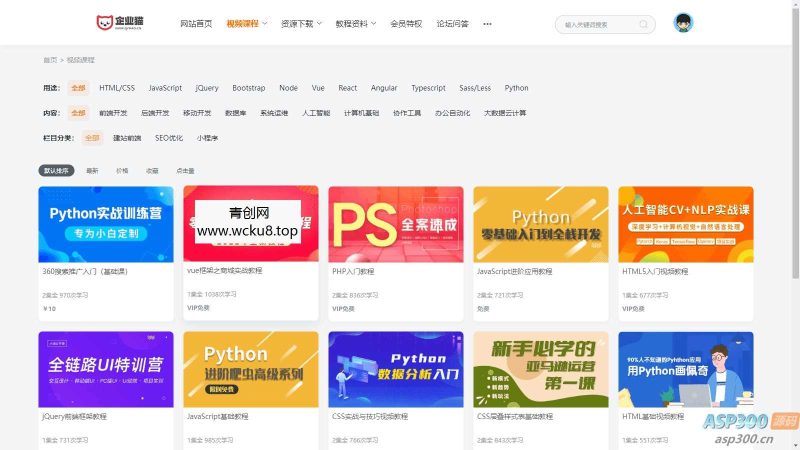Open the jQuery前端框架教程 title
Viewport: 800px width, 450px height.
click(x=74, y=416)
